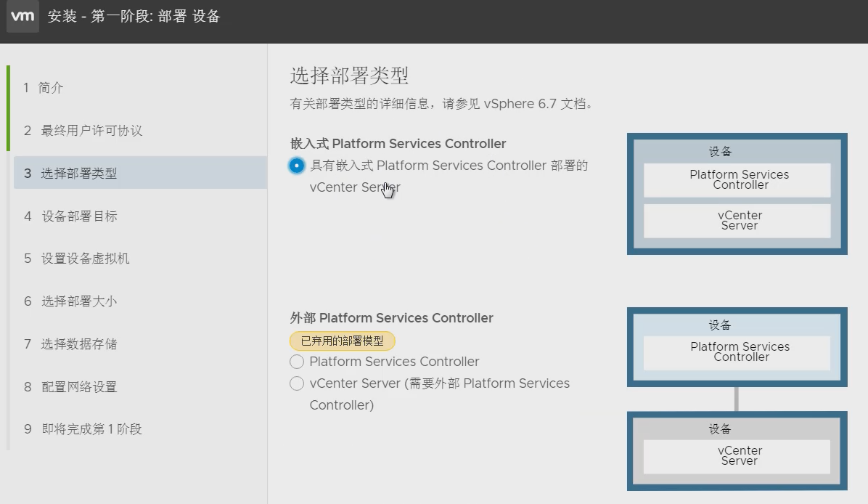Open step 5 设置设备虚拟机
868x504 pixels.
pos(86,259)
